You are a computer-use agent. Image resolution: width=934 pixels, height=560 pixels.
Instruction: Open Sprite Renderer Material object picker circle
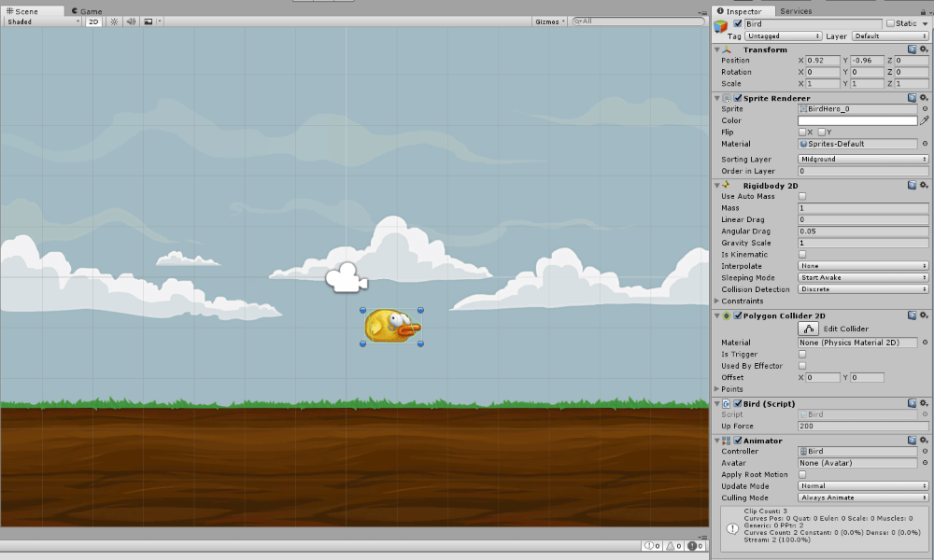coord(925,144)
